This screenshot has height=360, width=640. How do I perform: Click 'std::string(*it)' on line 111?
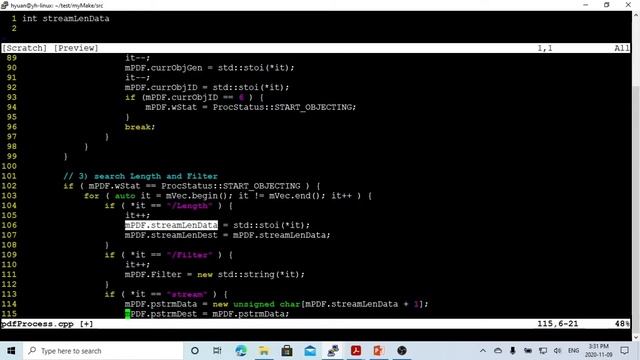tap(259, 274)
